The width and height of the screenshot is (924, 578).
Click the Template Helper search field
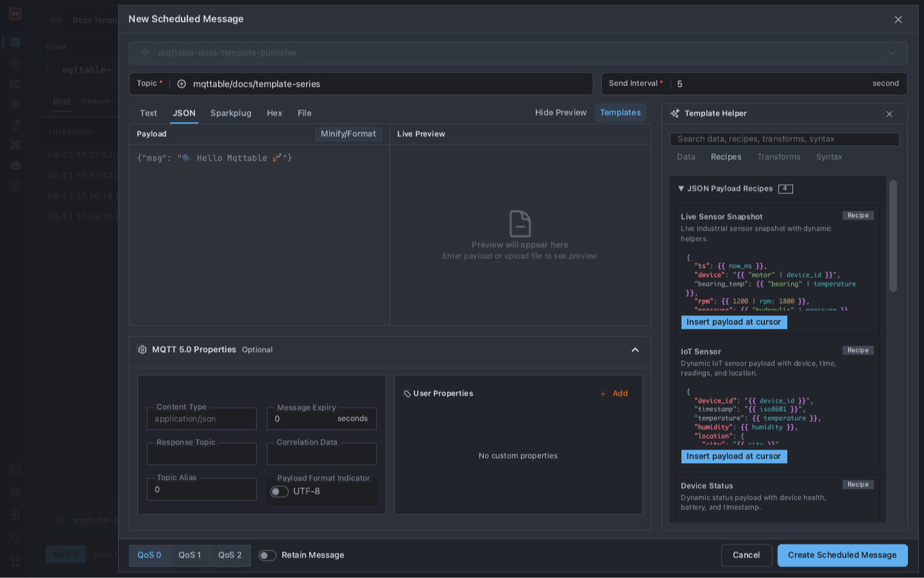click(785, 139)
